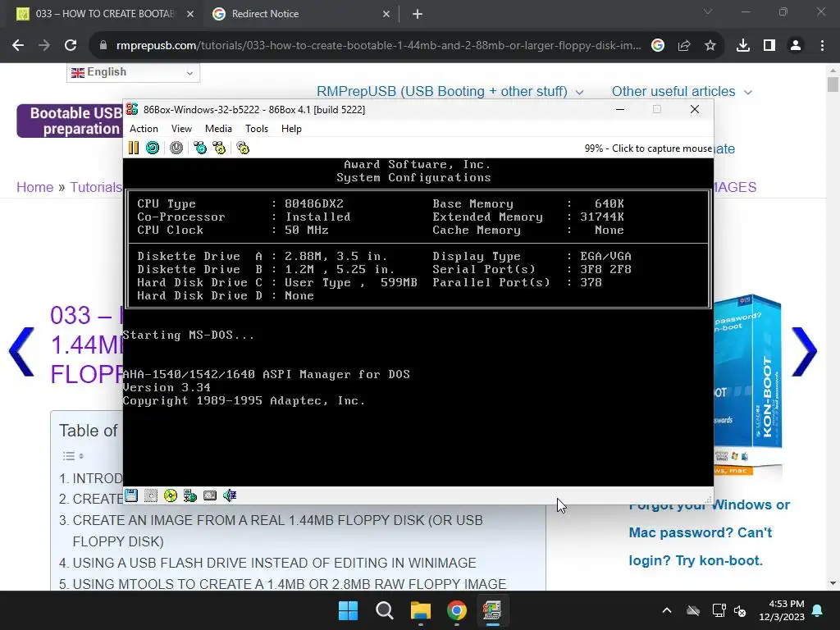Open the English language dropdown
This screenshot has height=630, width=840.
click(x=133, y=72)
